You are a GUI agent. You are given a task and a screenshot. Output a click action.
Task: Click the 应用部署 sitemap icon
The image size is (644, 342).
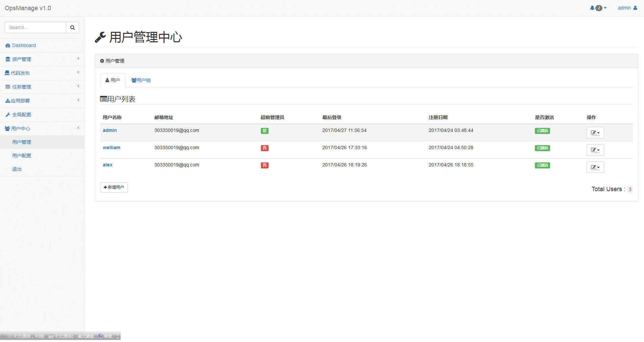click(x=8, y=101)
